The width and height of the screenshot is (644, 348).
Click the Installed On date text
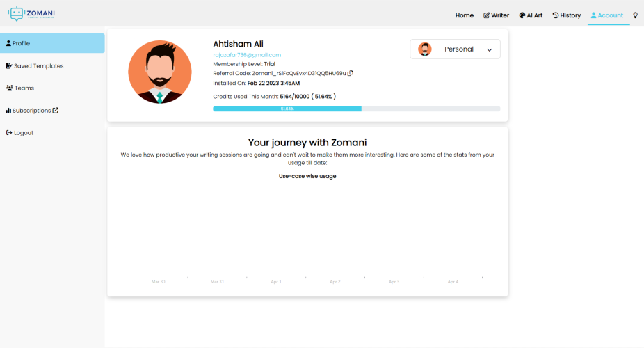(x=257, y=83)
